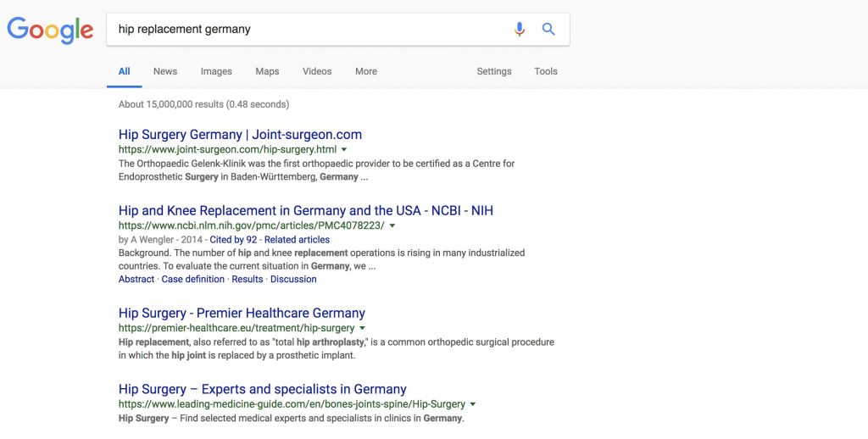Image resolution: width=868 pixels, height=439 pixels.
Task: Click the Orthopaedic Gelenk-Klinik snippet text
Action: (x=317, y=170)
